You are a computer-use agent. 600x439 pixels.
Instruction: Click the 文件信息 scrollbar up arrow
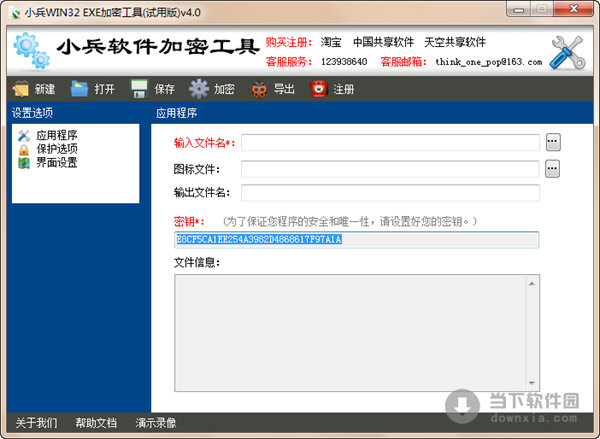pos(532,284)
